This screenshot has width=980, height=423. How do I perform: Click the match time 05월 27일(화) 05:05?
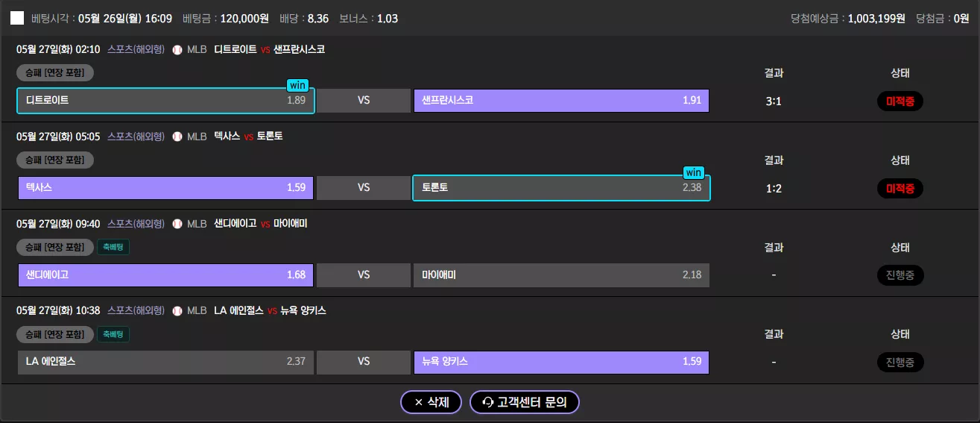point(58,137)
